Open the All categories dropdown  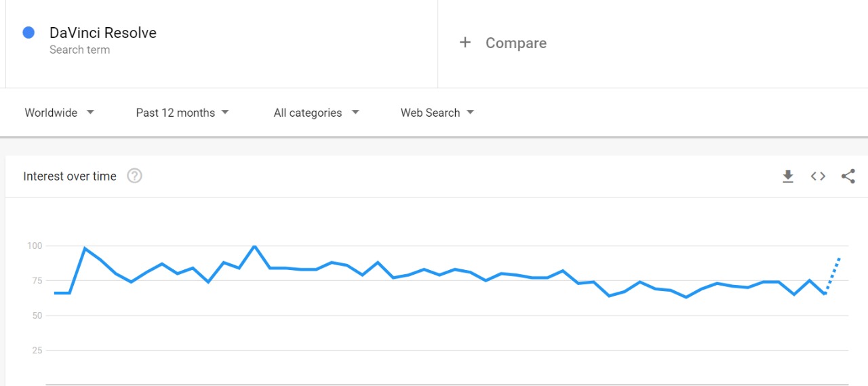316,113
